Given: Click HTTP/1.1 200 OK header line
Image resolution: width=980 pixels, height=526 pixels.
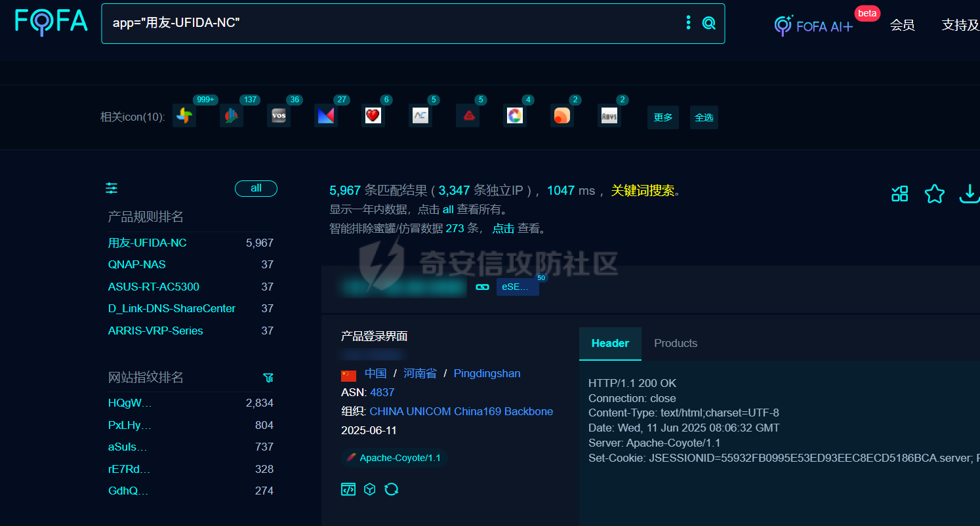Looking at the screenshot, I should coord(632,383).
